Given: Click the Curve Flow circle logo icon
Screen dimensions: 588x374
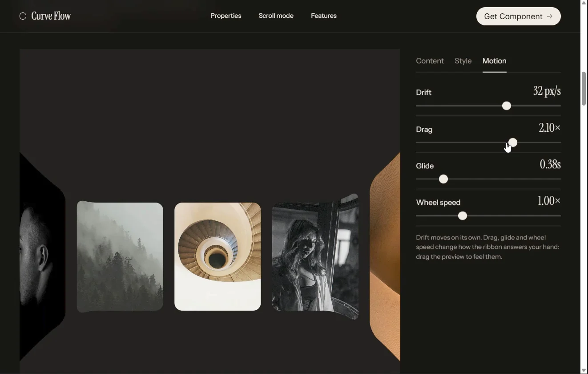Looking at the screenshot, I should click(23, 16).
